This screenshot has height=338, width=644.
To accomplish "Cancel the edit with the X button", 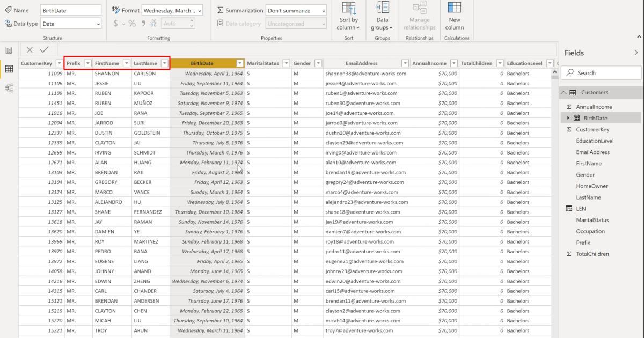I will tap(30, 49).
